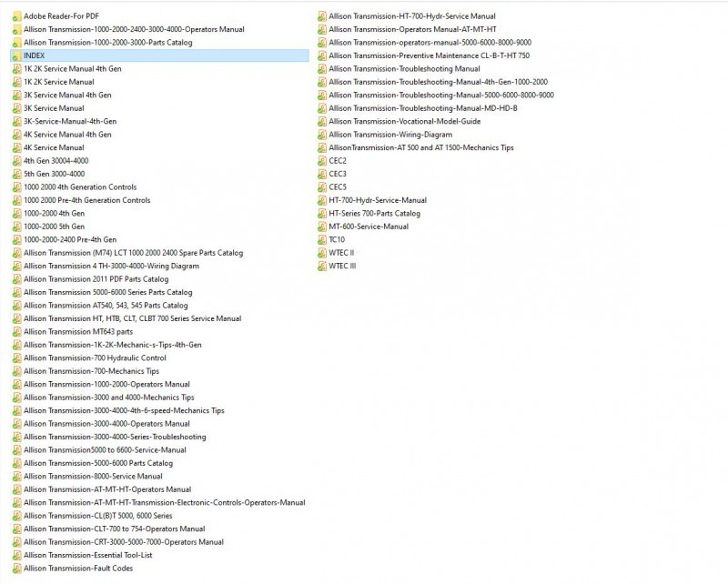Click the PDF icon beside CEC5
Viewport: 728px width, 584px height.
coord(322,187)
